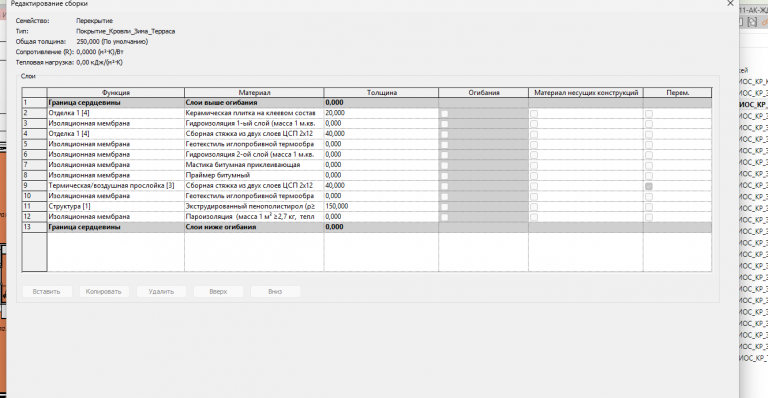Edit thickness 40,000 in row 4
Viewport: 768px width, 398px height.
[x=381, y=134]
